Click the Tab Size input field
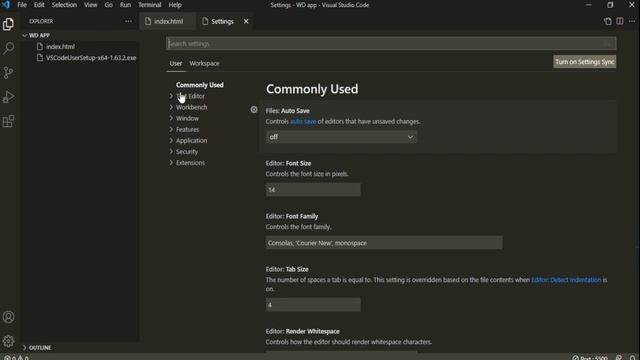640x360 pixels. [313, 305]
